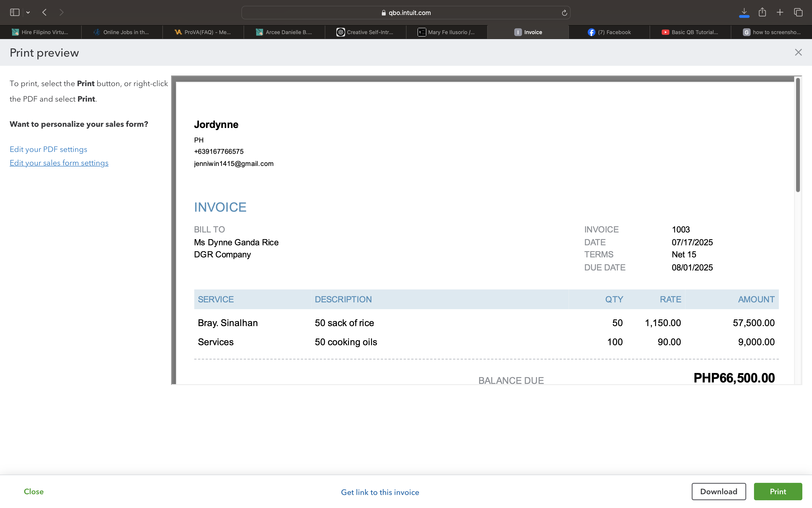The width and height of the screenshot is (812, 508).
Task: Click Facebook favicon on its tab
Action: pyautogui.click(x=591, y=32)
